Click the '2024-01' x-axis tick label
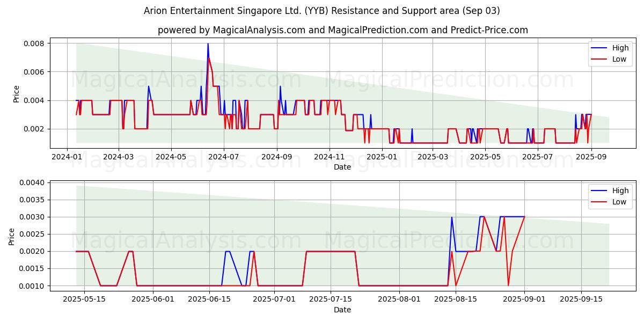 point(67,157)
